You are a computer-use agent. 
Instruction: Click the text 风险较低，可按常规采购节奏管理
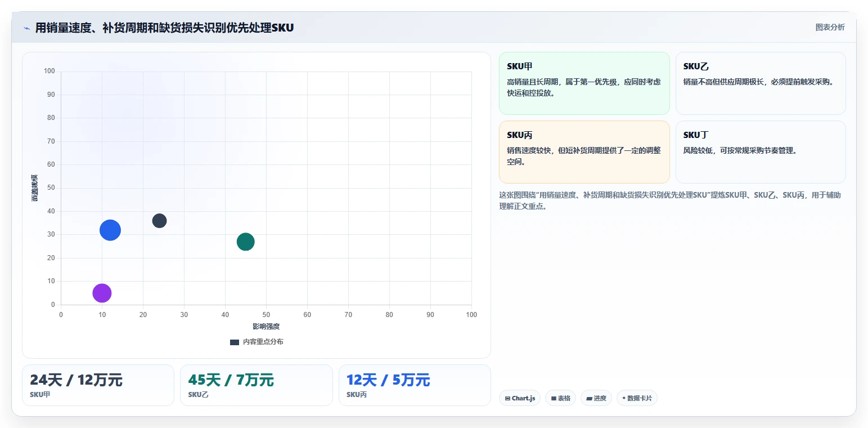[x=740, y=150]
